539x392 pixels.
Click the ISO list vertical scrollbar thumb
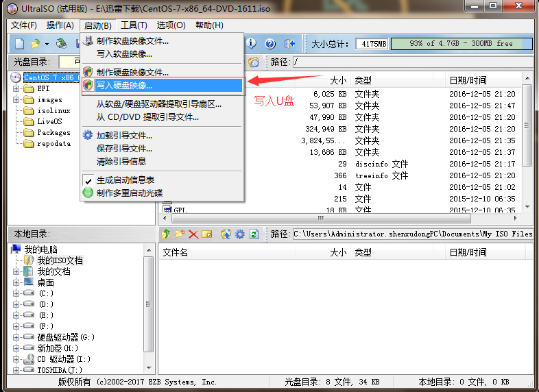527,125
